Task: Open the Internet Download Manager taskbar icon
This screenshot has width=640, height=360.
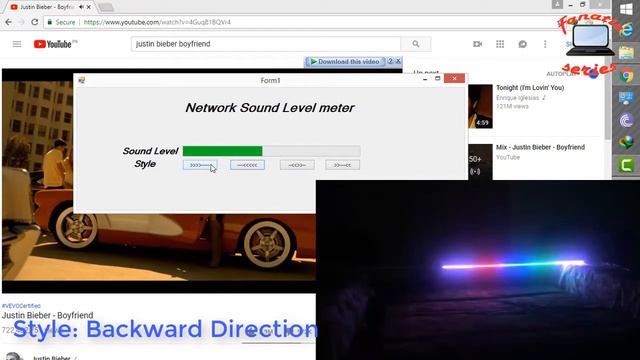Action: [627, 142]
